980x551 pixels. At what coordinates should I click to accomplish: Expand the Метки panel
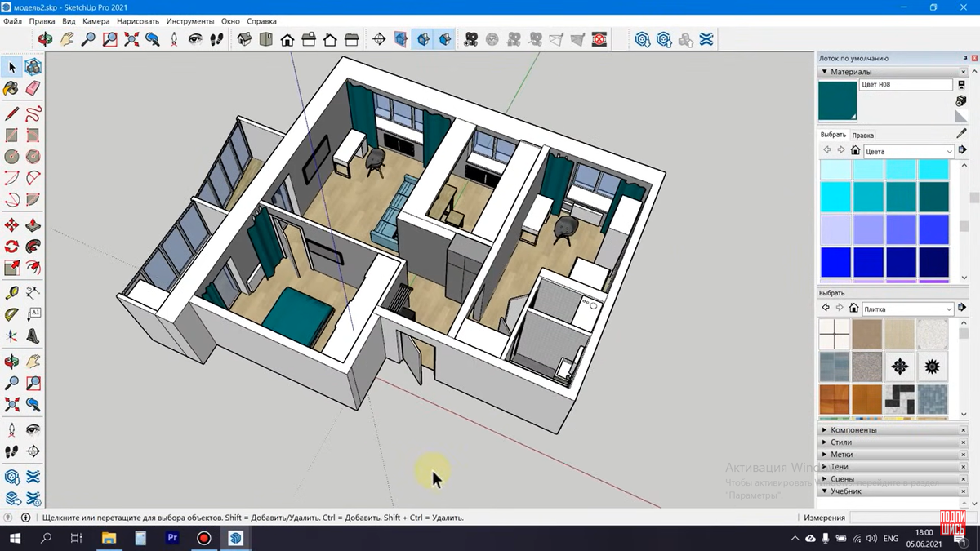(x=825, y=454)
